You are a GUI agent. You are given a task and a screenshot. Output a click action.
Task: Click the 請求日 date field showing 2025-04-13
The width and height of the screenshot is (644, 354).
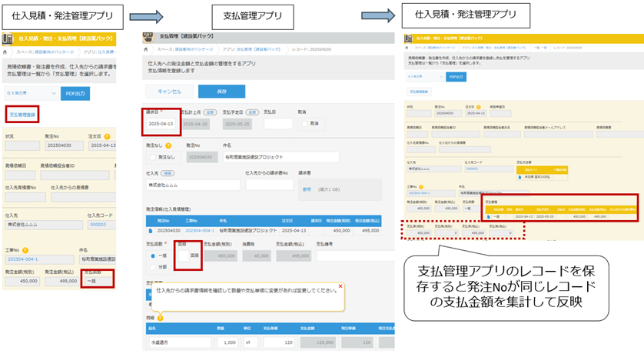click(161, 123)
